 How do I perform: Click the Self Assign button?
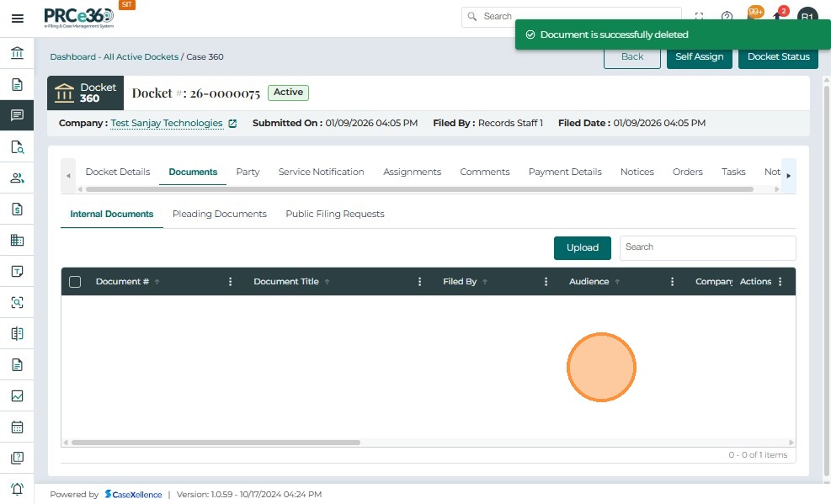(699, 56)
